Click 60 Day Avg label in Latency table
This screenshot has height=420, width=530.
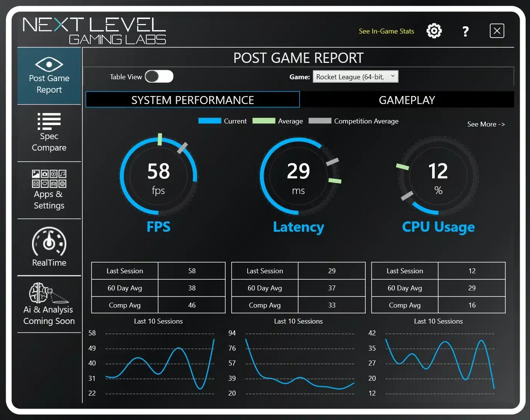click(x=265, y=288)
